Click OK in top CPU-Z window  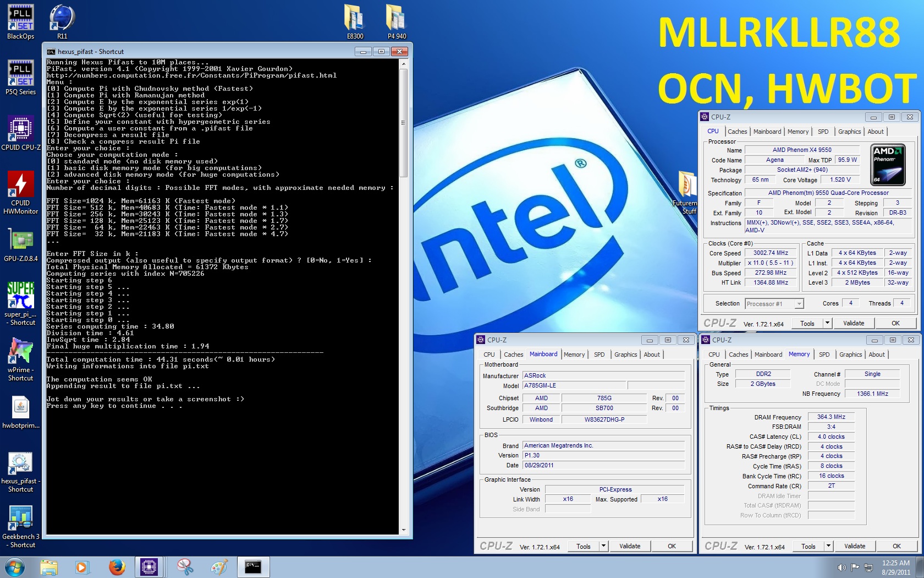pyautogui.click(x=895, y=323)
